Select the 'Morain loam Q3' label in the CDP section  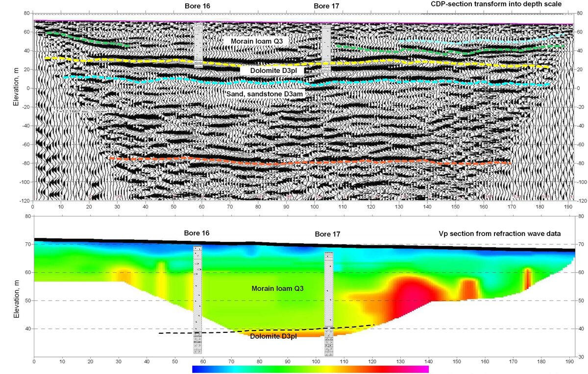[x=258, y=41]
